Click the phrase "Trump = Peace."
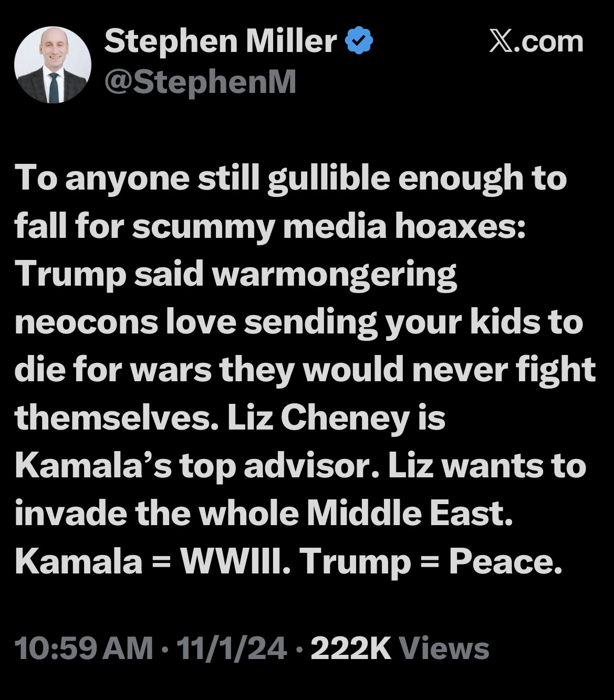Viewport: 614px width, 700px height. [x=427, y=561]
